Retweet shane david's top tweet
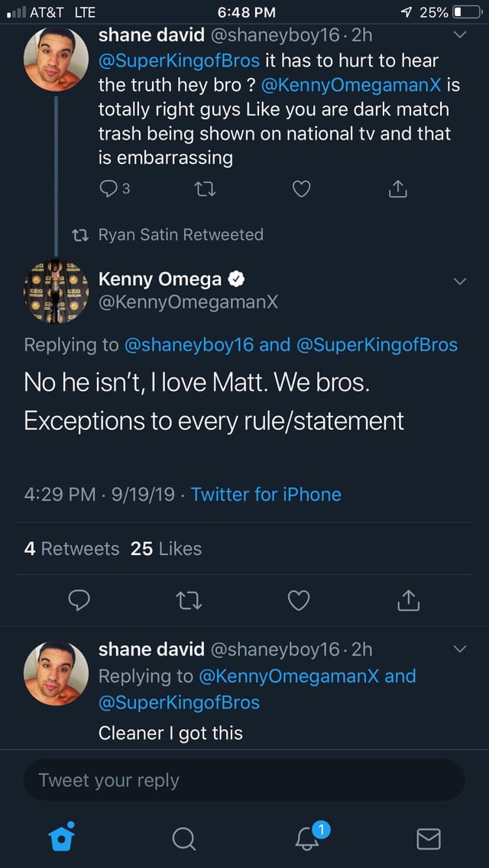Viewport: 489px width, 868px height. [204, 190]
